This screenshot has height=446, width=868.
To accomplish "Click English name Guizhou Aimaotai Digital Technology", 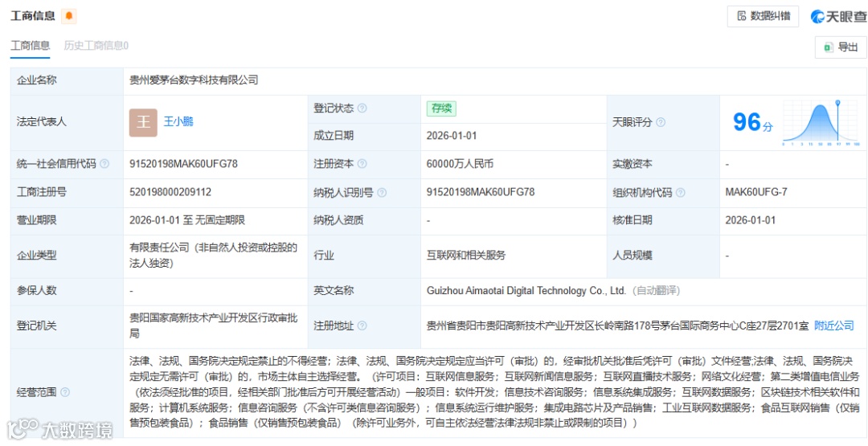I will point(526,291).
